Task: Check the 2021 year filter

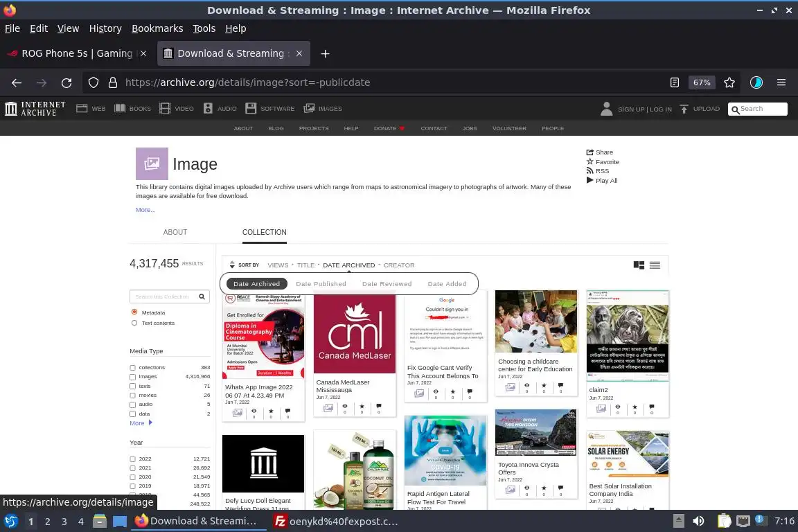Action: point(133,468)
